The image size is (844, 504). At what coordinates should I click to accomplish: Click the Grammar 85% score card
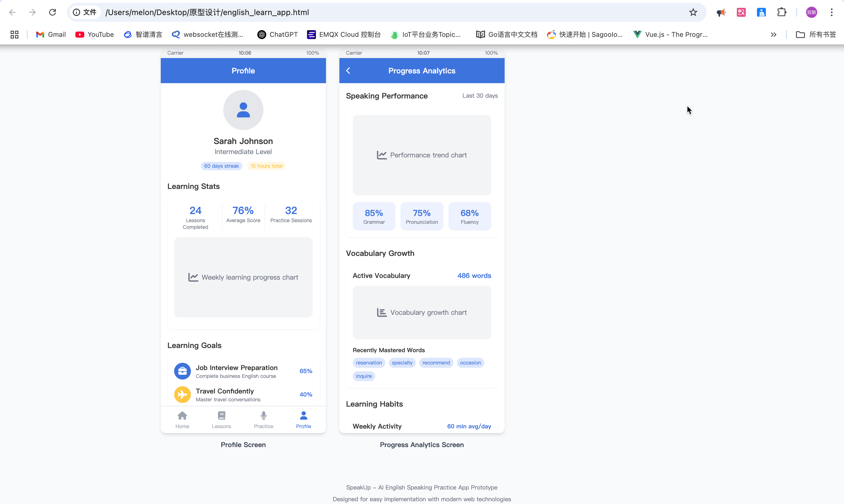click(374, 216)
